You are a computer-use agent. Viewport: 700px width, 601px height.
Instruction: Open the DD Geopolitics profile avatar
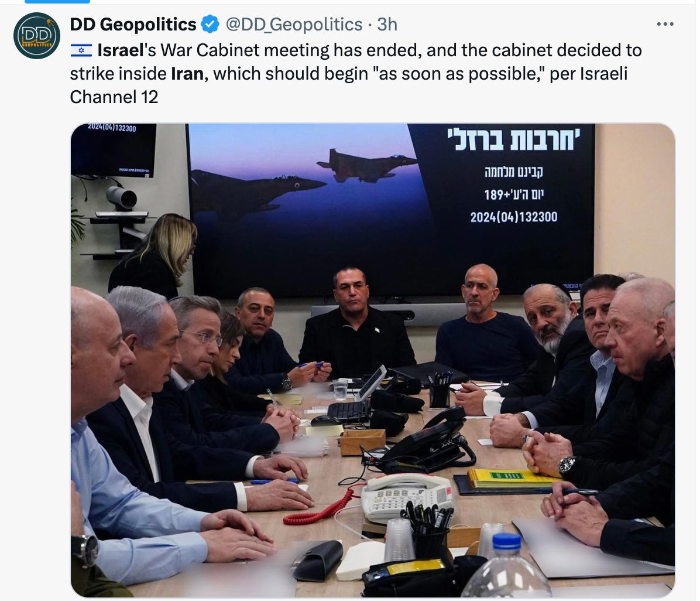[37, 36]
